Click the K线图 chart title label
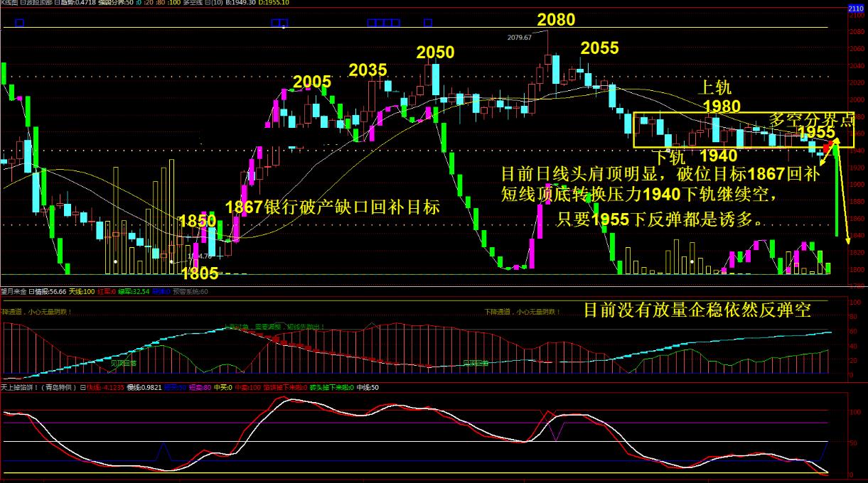The height and width of the screenshot is (483, 868). click(x=9, y=4)
